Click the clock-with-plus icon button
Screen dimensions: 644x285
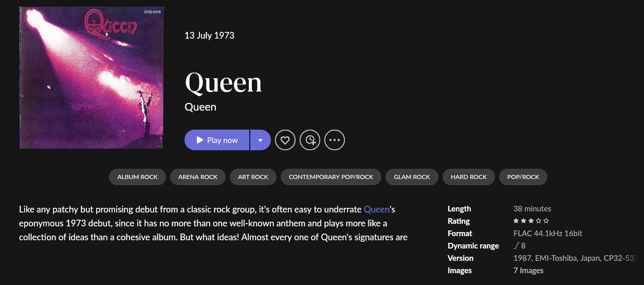tap(310, 140)
